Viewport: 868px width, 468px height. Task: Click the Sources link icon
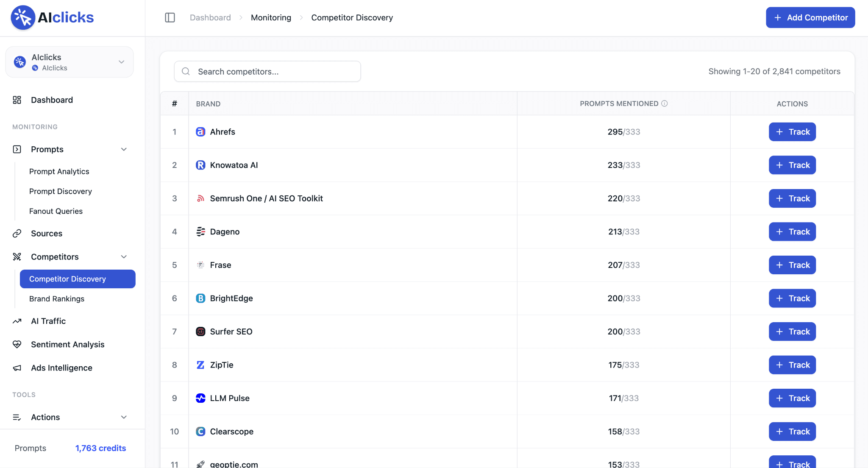click(x=17, y=234)
